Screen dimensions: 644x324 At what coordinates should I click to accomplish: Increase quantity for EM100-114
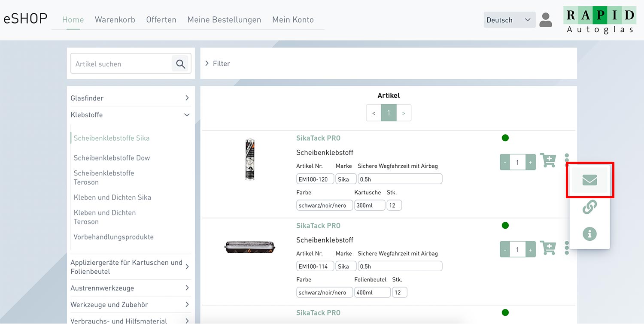(x=531, y=249)
